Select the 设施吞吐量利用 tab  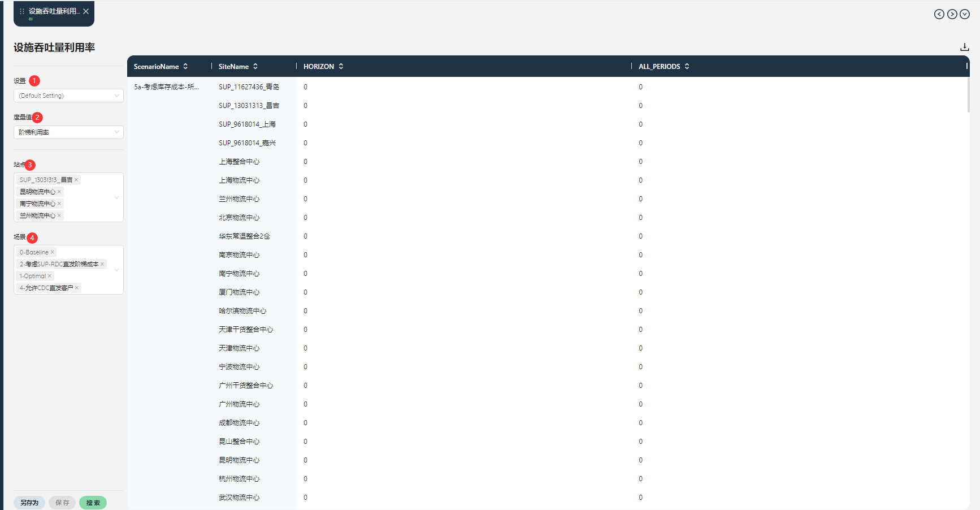pos(54,13)
